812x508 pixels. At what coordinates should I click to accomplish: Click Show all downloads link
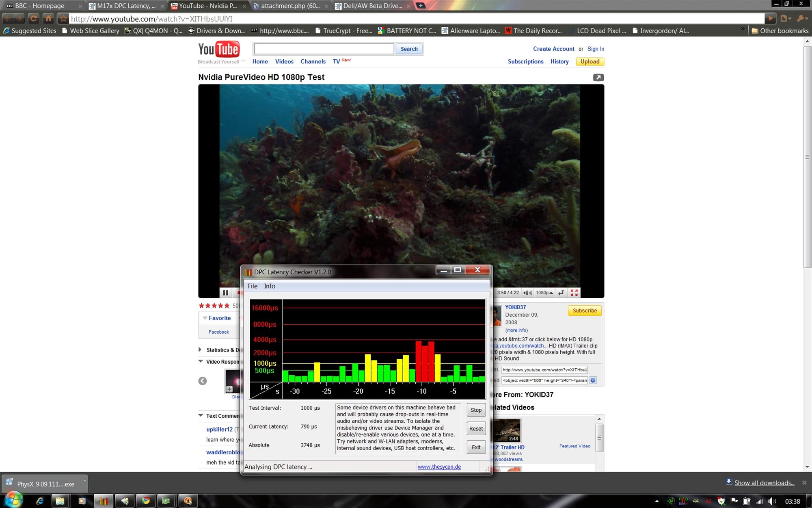(764, 483)
